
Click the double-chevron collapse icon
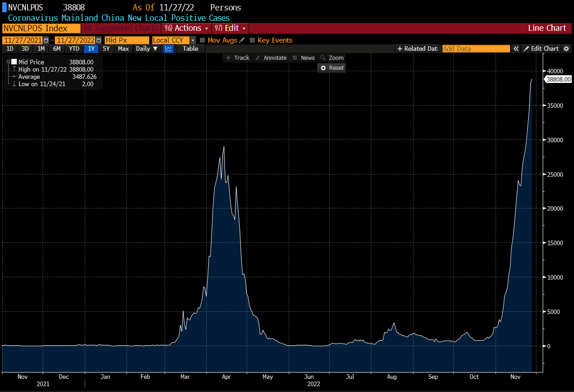516,48
